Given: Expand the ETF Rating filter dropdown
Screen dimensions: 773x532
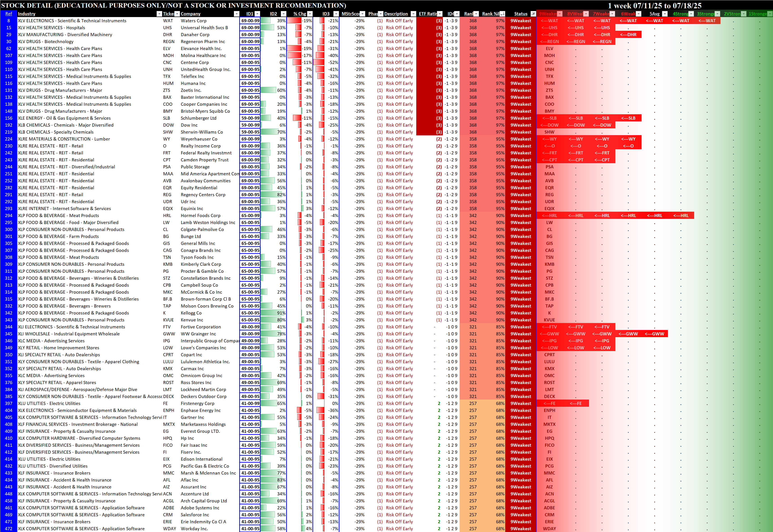Looking at the screenshot, I should click(440, 14).
